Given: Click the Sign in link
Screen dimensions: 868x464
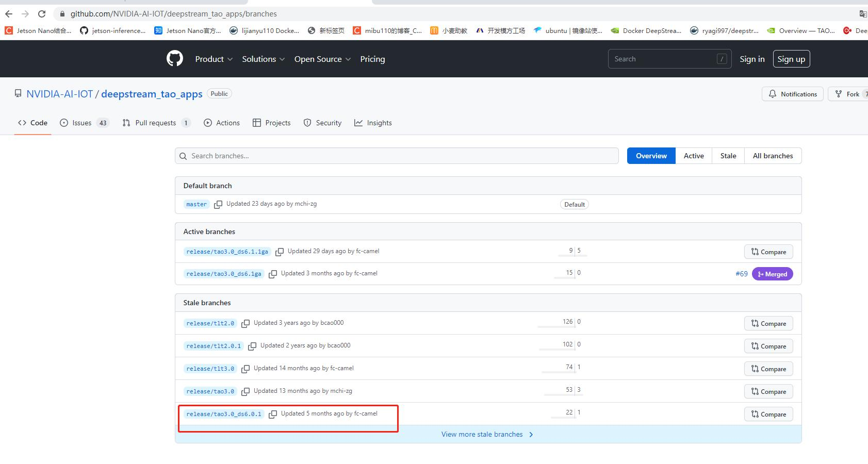Looking at the screenshot, I should (752, 59).
